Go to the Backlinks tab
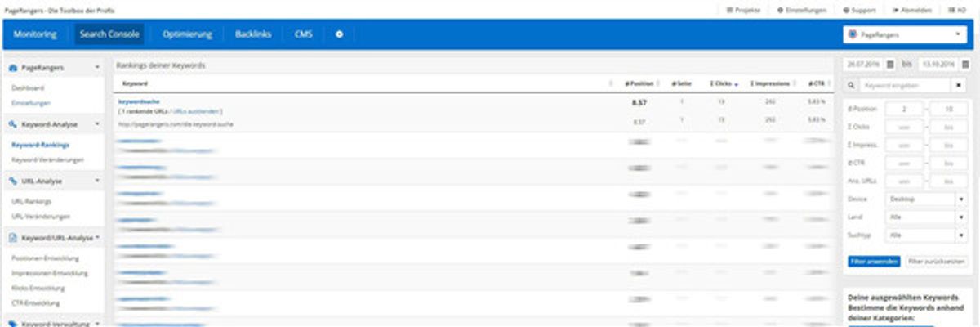 point(253,34)
